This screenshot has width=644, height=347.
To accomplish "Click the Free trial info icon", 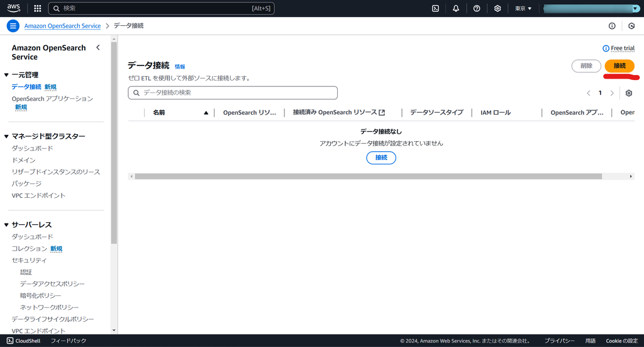I will click(606, 48).
